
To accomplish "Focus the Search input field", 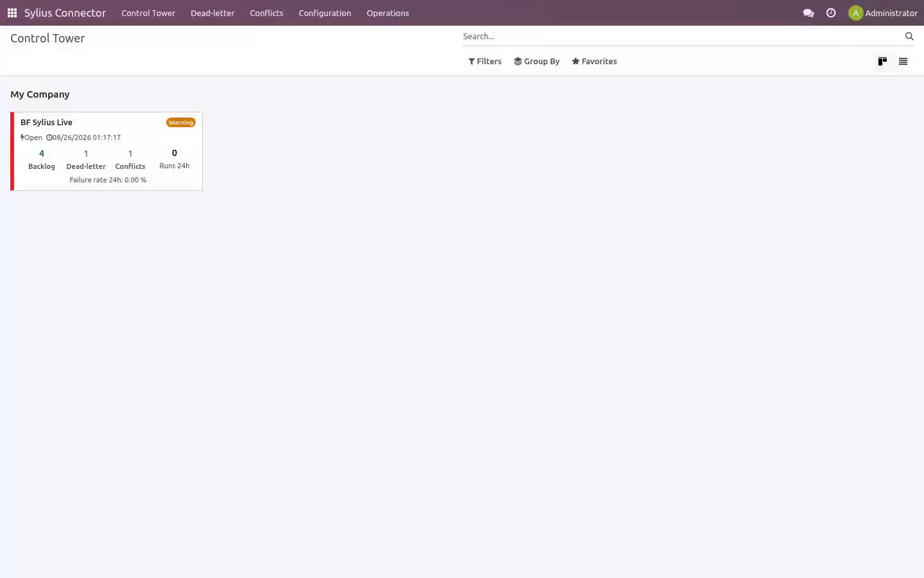I will 682,37.
